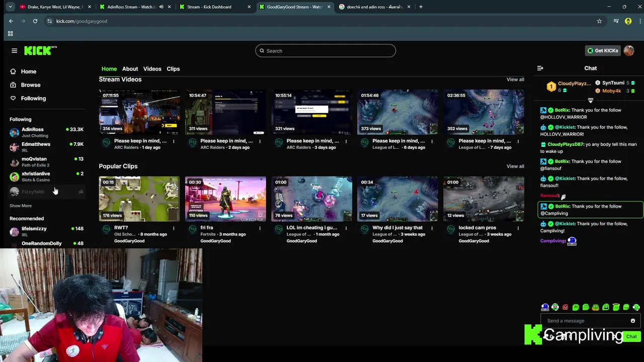Mute the AdinRoss Stream tab audio
The image size is (644, 362).
point(161,7)
